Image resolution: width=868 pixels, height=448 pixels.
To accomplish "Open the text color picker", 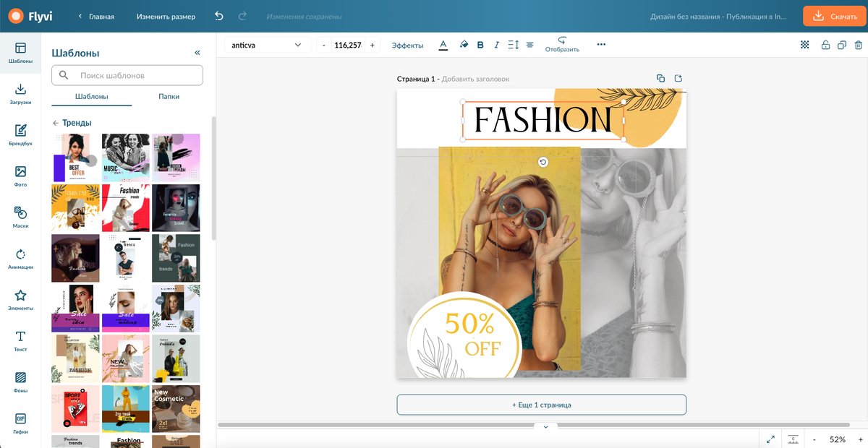I will coord(443,45).
